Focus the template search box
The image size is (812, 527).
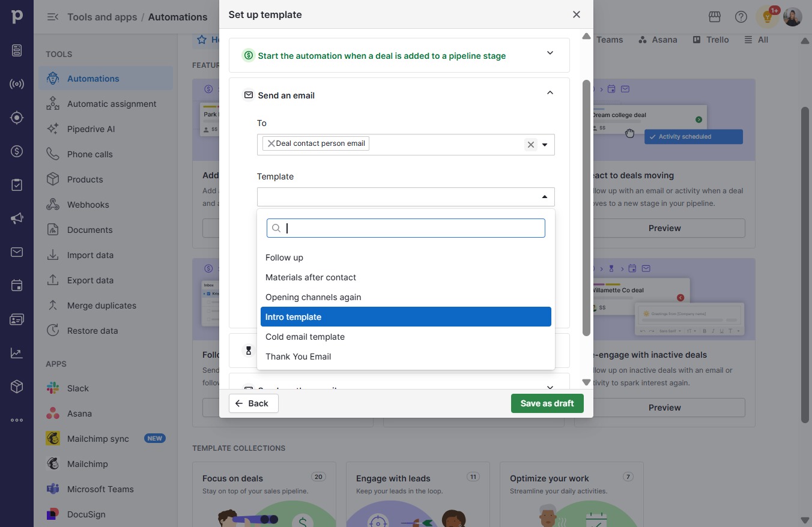click(406, 228)
